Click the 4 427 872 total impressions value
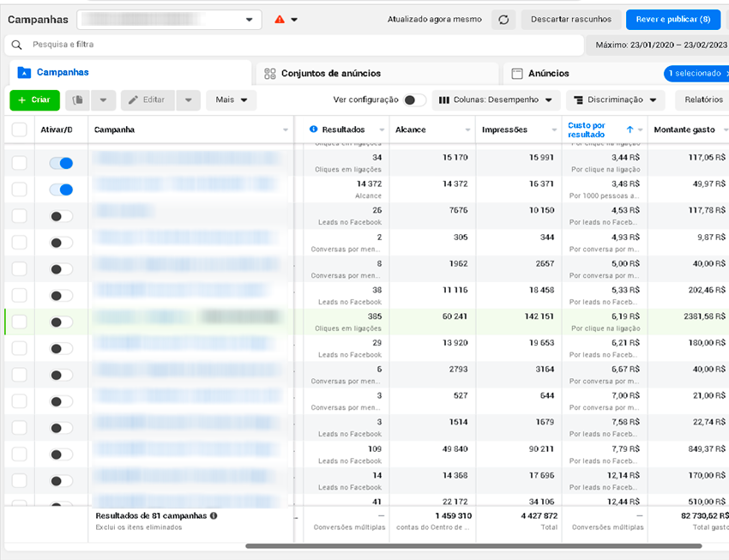This screenshot has width=729, height=560. pyautogui.click(x=539, y=516)
